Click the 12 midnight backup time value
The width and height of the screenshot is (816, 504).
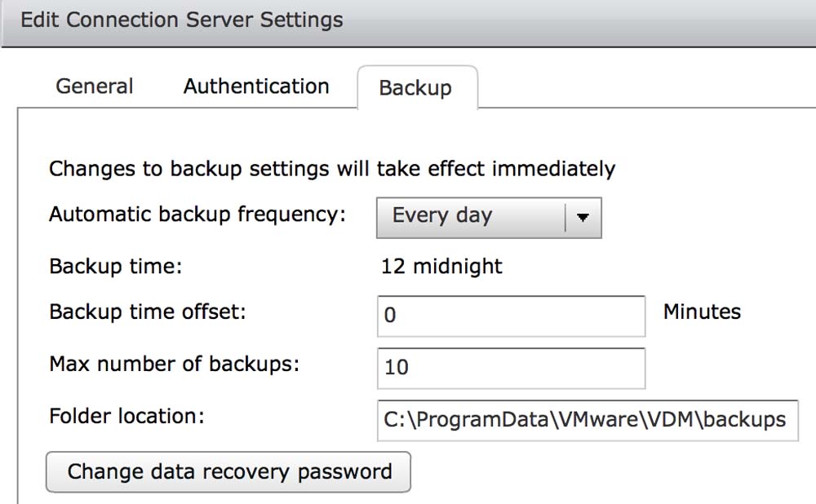click(441, 267)
